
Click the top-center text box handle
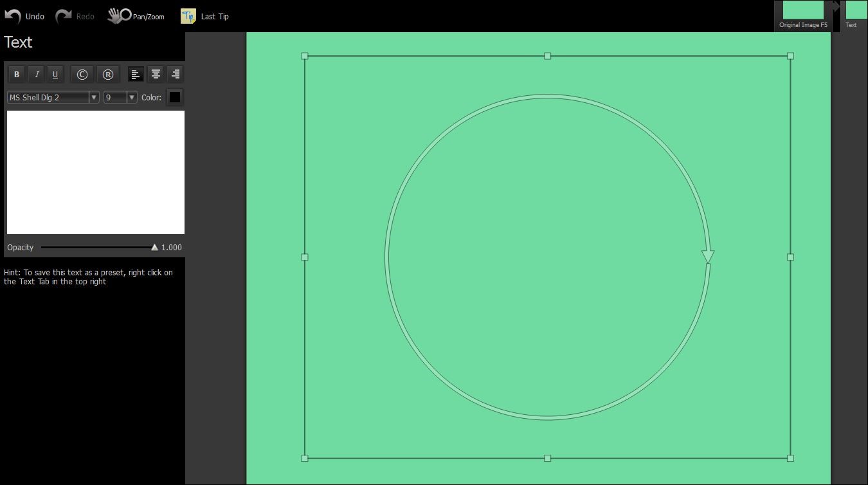click(x=548, y=56)
